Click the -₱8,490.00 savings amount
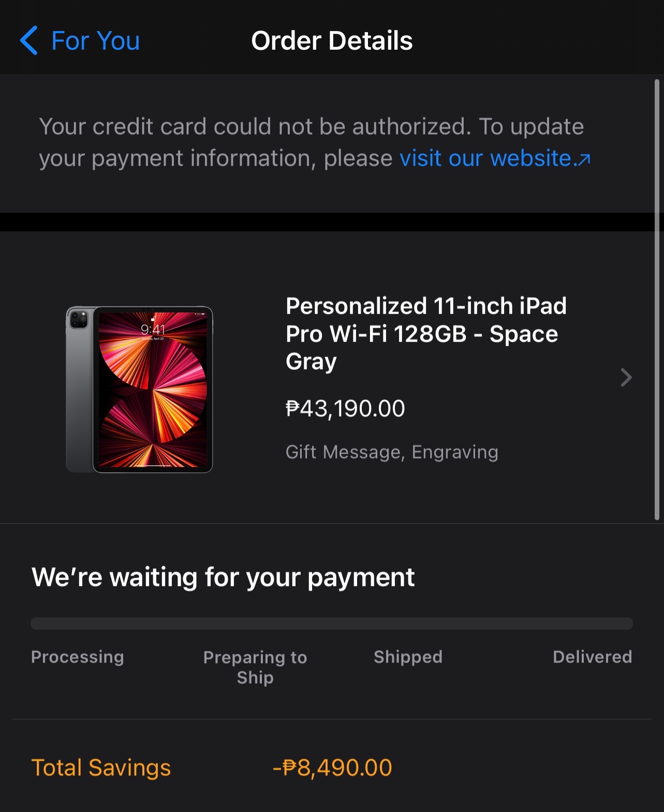Viewport: 664px width, 812px height. [x=332, y=767]
